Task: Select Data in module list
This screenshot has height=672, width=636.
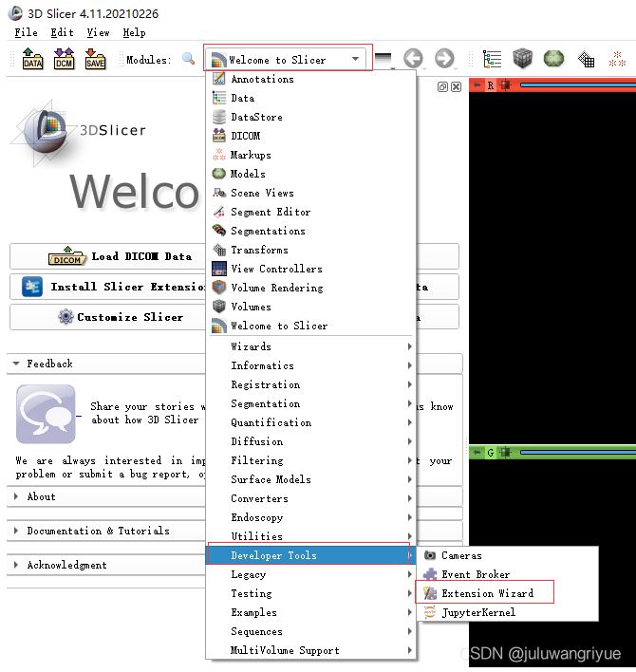Action: (x=310, y=98)
